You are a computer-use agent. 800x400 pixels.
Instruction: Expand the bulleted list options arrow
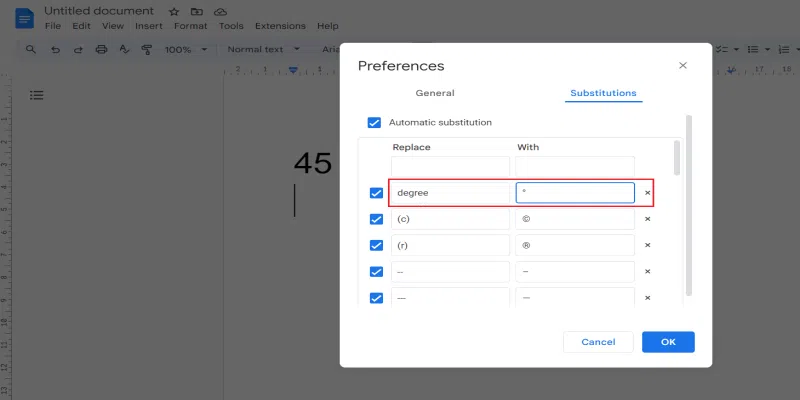tap(767, 49)
